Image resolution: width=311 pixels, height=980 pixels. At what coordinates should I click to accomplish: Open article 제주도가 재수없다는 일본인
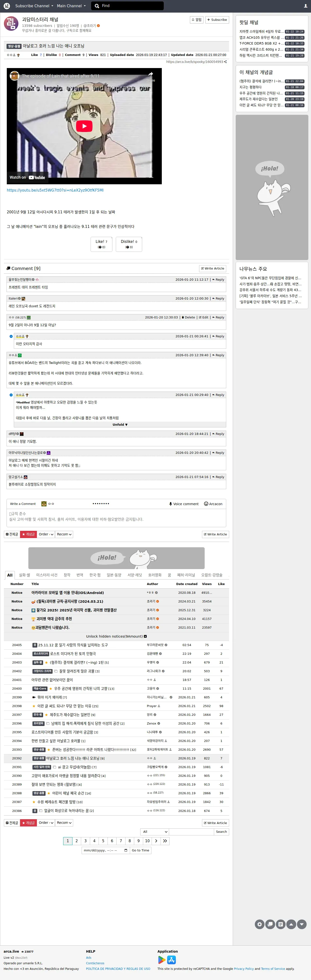coord(70,715)
